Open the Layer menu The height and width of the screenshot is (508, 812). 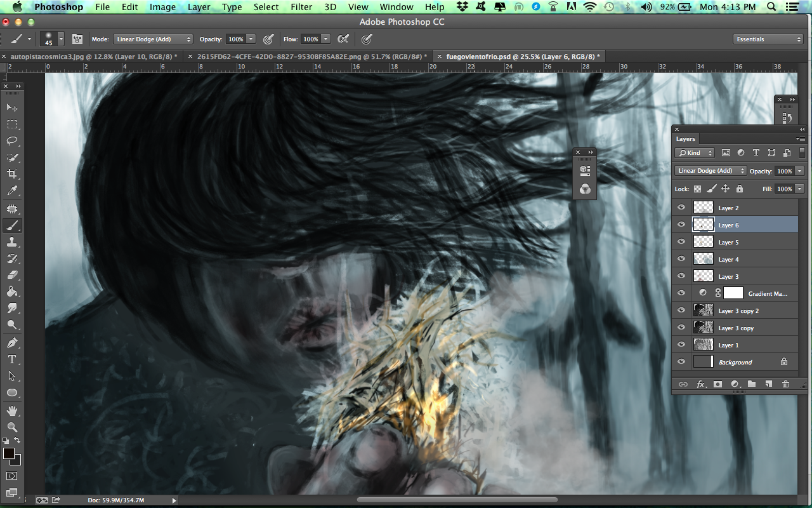(199, 7)
